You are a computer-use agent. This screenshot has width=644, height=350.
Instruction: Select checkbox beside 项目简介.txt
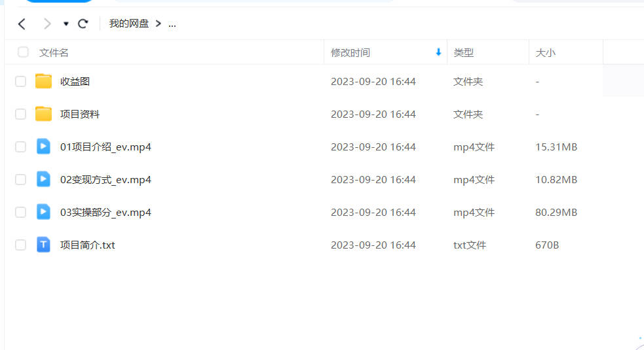point(20,245)
